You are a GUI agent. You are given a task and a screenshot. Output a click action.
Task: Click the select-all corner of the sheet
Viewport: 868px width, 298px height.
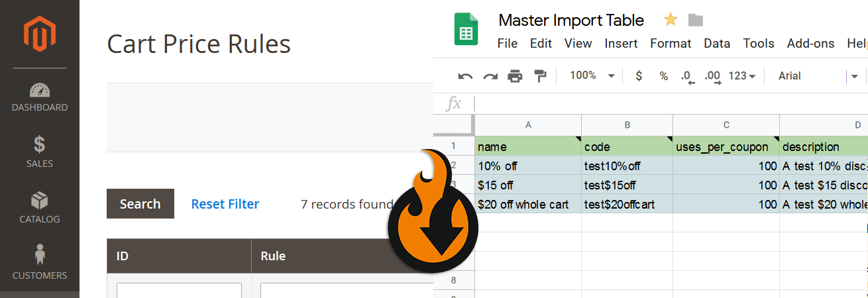pos(454,124)
